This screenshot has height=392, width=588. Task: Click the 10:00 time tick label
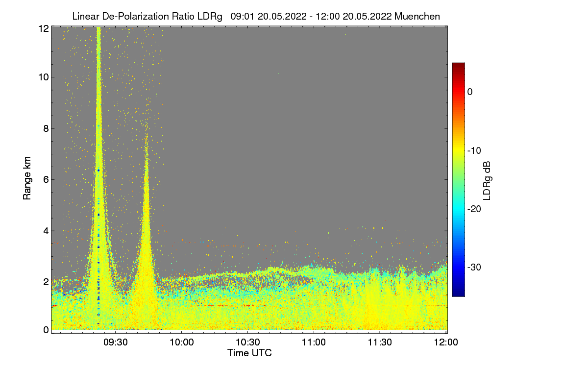[x=182, y=342]
